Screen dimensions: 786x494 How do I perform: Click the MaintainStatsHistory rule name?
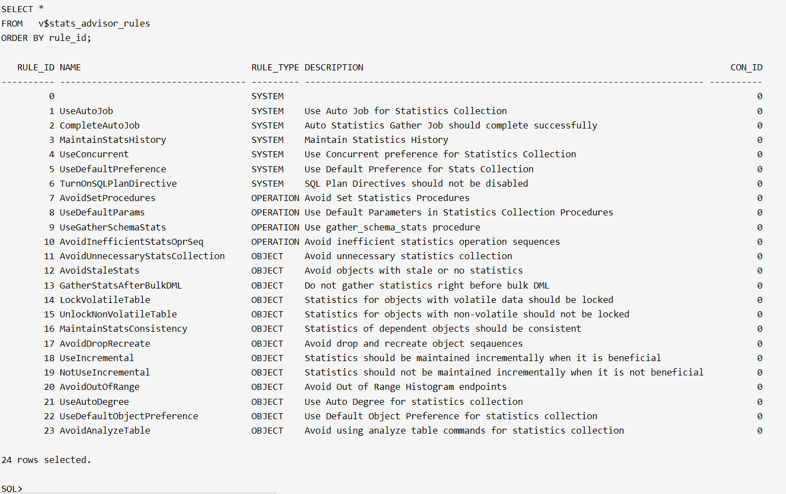(113, 140)
